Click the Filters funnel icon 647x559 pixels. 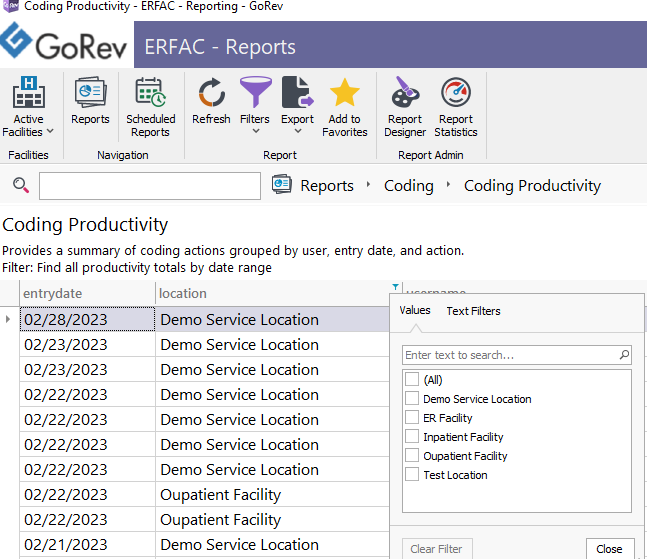coord(255,92)
